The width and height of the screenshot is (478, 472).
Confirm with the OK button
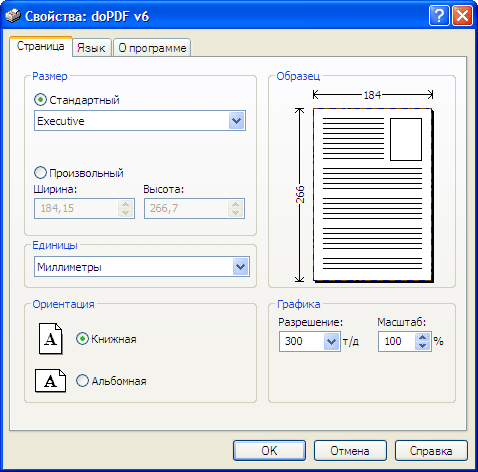point(269,451)
